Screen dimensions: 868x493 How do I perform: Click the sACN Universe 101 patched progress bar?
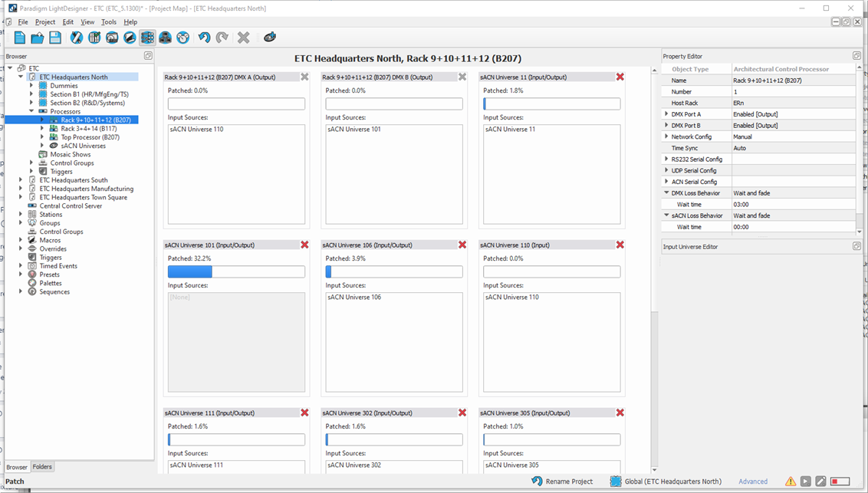[236, 271]
